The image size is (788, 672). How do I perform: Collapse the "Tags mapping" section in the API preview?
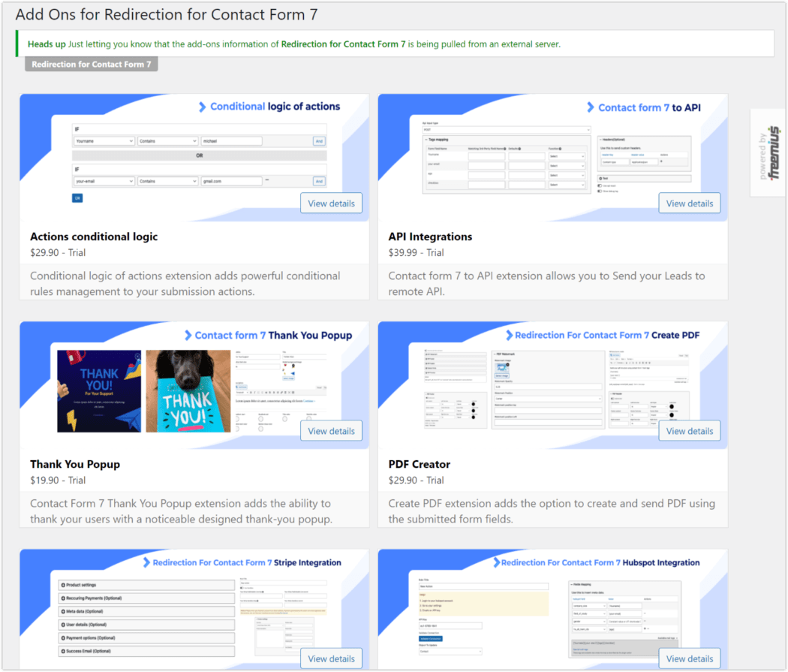[426, 138]
